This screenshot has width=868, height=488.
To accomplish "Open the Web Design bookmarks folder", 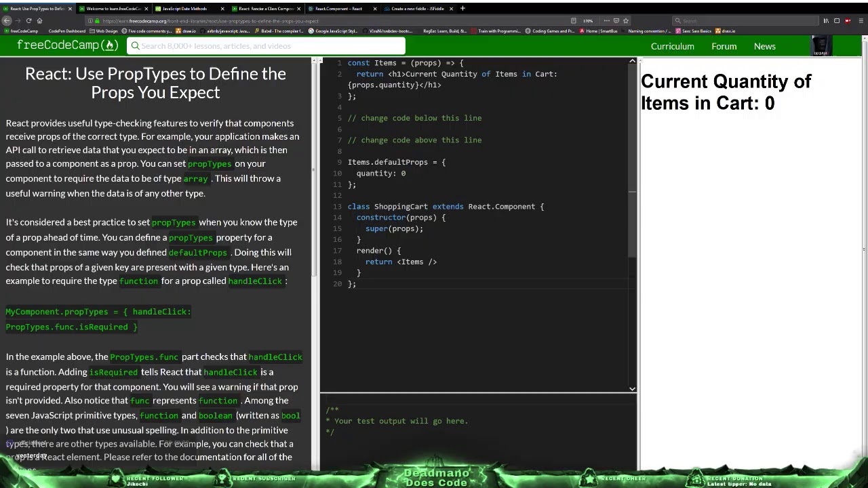I will coord(104,31).
